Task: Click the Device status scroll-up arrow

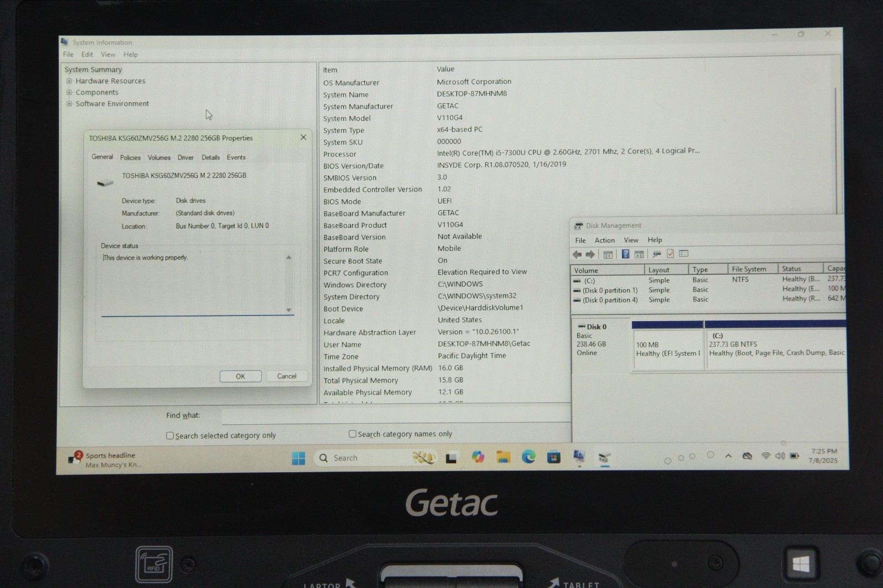Action: (289, 258)
